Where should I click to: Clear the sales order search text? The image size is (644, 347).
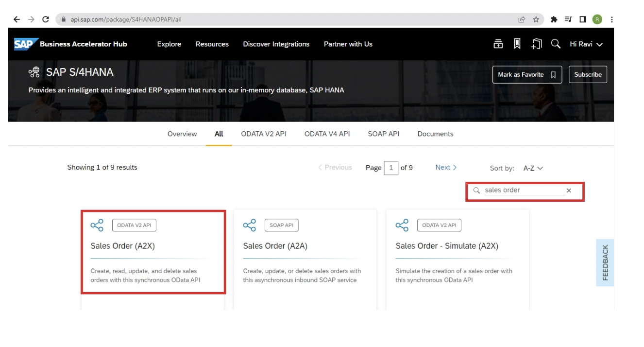point(569,191)
